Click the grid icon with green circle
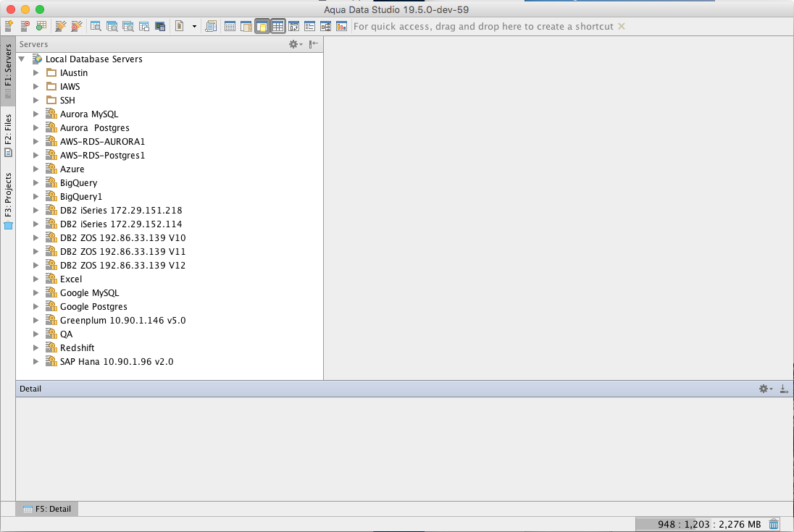Viewport: 794px width, 532px height. coord(41,26)
